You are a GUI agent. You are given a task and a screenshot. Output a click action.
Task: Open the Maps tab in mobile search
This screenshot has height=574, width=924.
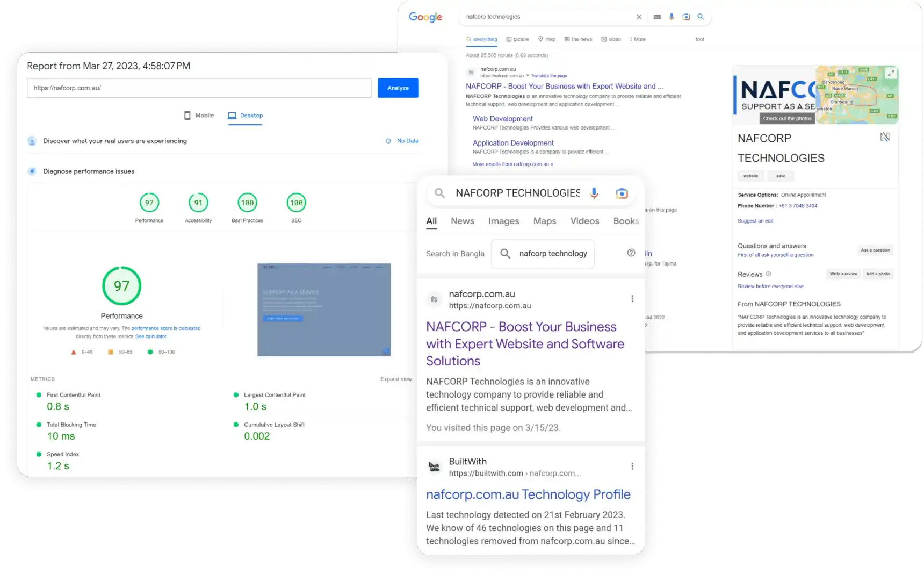[x=545, y=221]
